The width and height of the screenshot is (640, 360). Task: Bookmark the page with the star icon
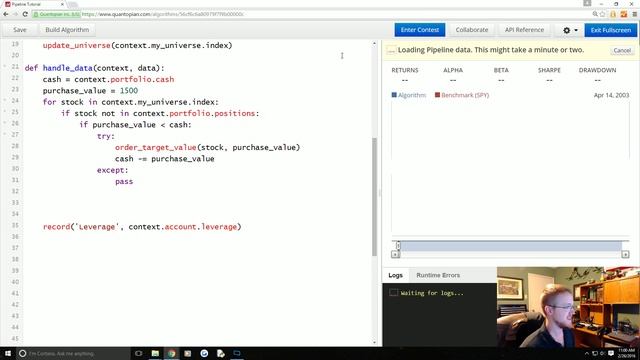(602, 14)
